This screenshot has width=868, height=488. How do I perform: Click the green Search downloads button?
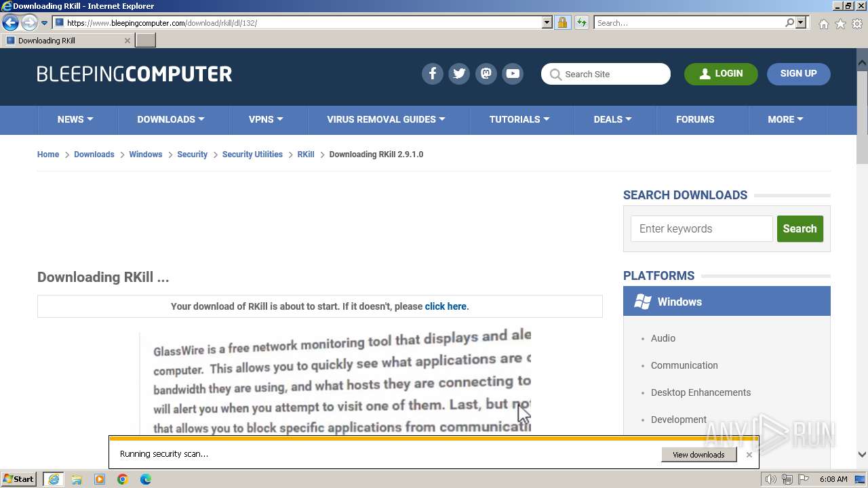coord(800,229)
